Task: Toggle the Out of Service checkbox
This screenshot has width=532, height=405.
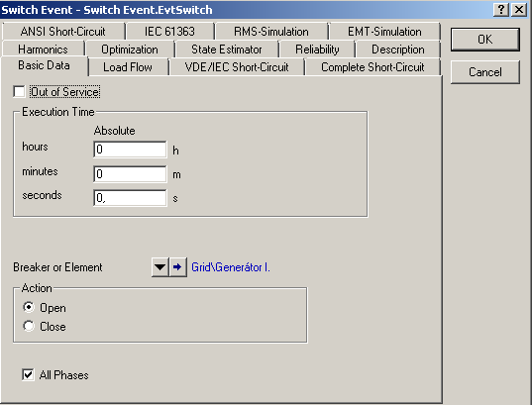Action: [x=19, y=91]
